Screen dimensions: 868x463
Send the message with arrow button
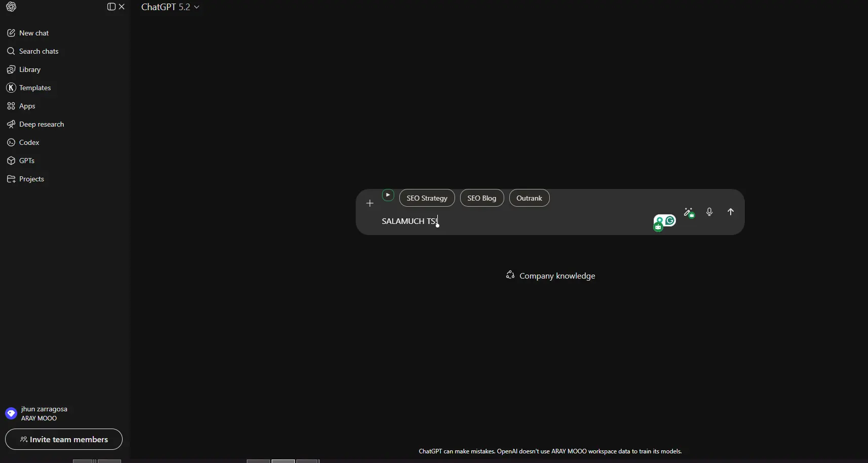click(731, 212)
